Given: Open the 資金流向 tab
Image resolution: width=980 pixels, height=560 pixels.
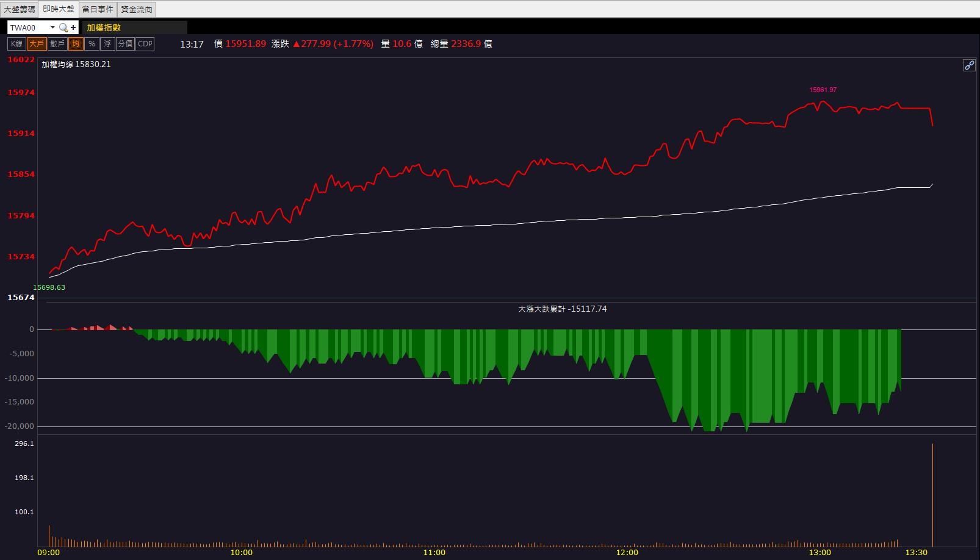Looking at the screenshot, I should pyautogui.click(x=137, y=9).
